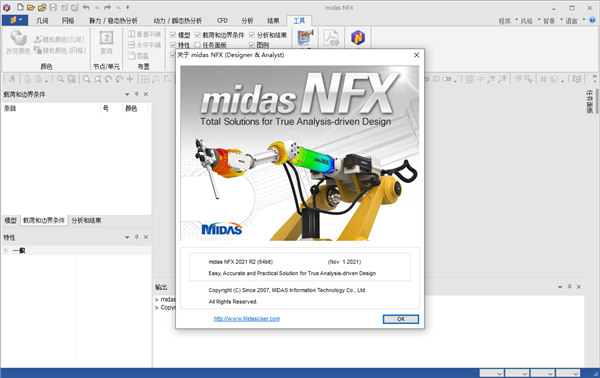Image resolution: width=600 pixels, height=378 pixels.
Task: Toggle the 模型 checkbox in ribbon
Action: [173, 35]
